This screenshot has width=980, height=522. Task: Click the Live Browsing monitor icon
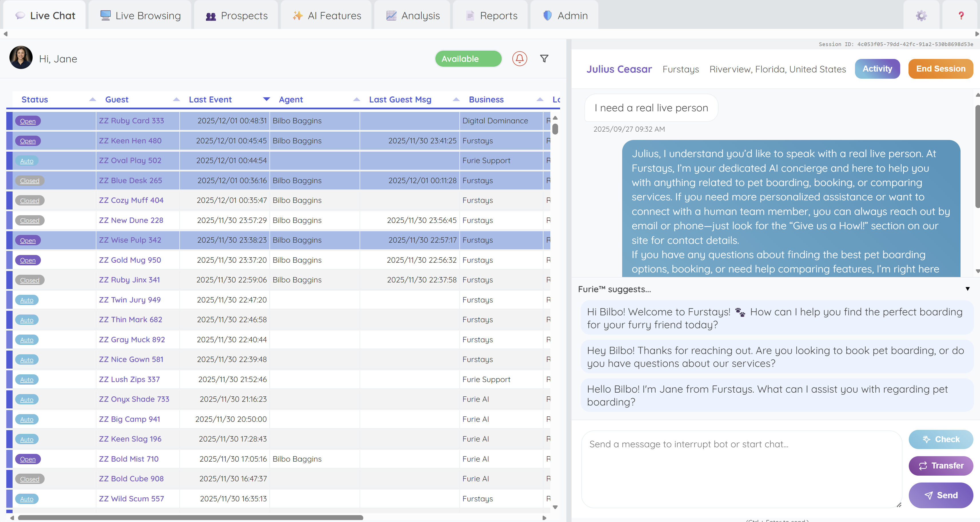click(105, 15)
